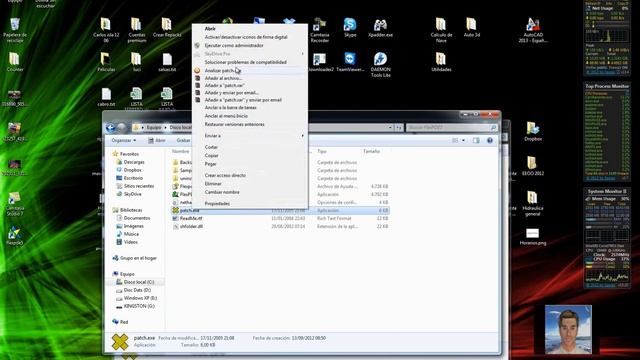Open the Dropbox desktop icon
The height and width of the screenshot is (360, 640).
pyautogui.click(x=533, y=131)
